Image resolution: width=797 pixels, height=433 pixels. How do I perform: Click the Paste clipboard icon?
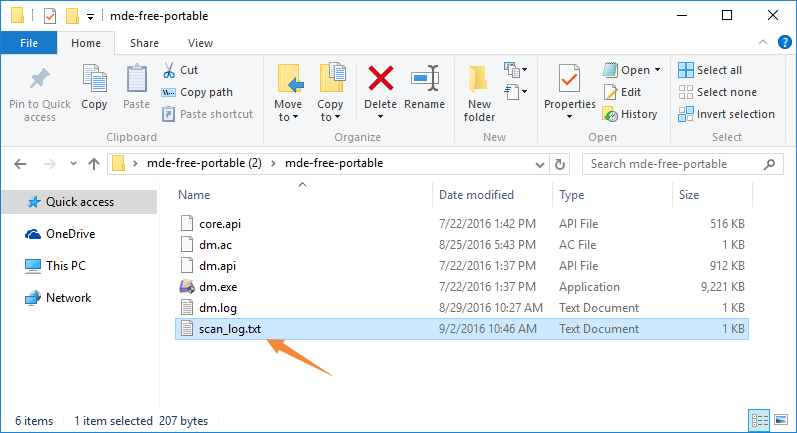coord(136,79)
